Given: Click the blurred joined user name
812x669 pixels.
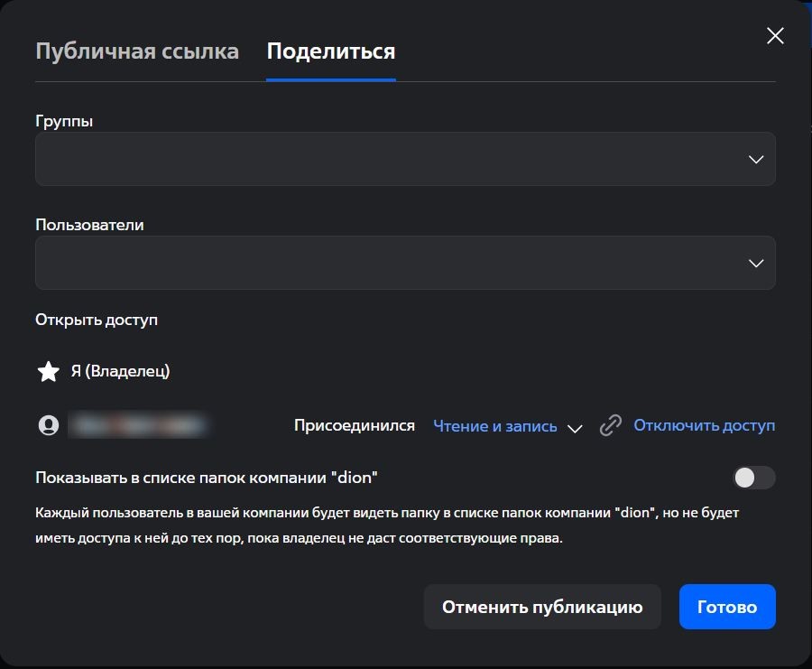Looking at the screenshot, I should tap(138, 424).
